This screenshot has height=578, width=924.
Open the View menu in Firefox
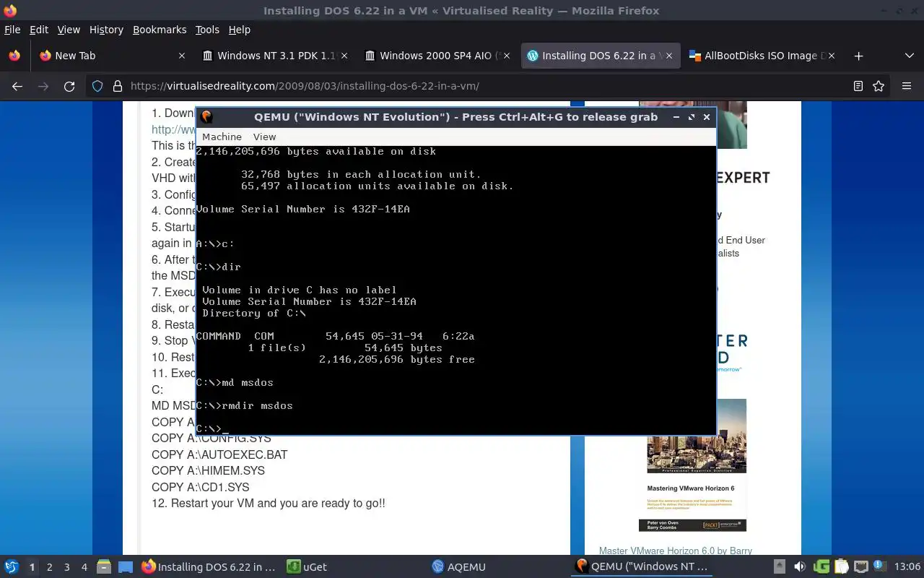click(69, 30)
